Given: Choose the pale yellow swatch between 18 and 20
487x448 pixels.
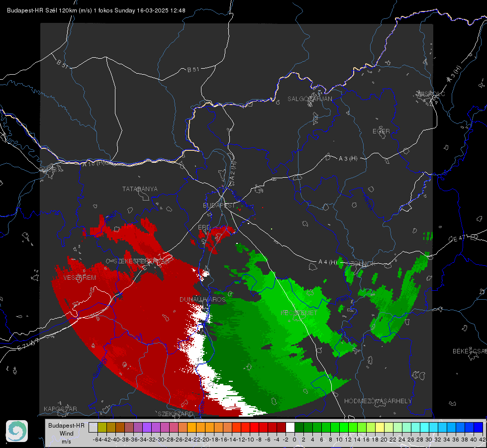Looking at the screenshot, I should click(380, 428).
